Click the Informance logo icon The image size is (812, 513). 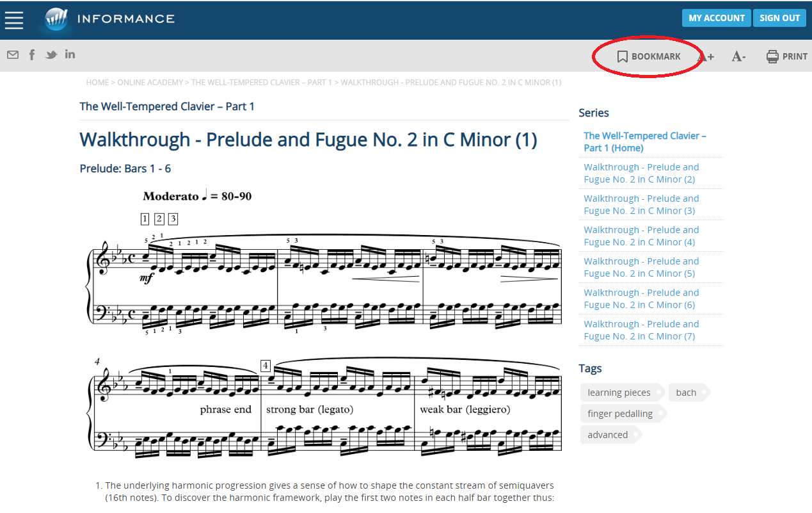pyautogui.click(x=56, y=19)
